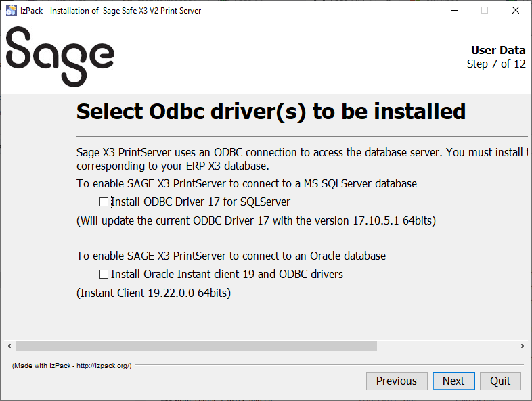This screenshot has height=401, width=532.
Task: Click the User Data panel title
Action: [x=498, y=50]
